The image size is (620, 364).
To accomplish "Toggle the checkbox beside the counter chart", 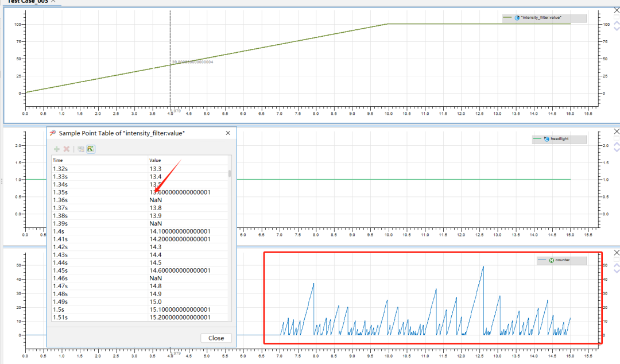I will pos(617,260).
